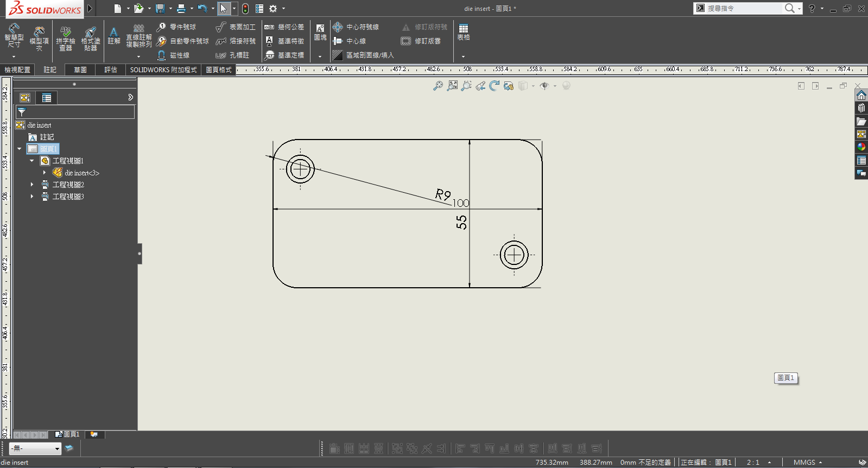Apply Auto Balloon (自動零件號球)
The image size is (868, 468).
click(x=183, y=41)
